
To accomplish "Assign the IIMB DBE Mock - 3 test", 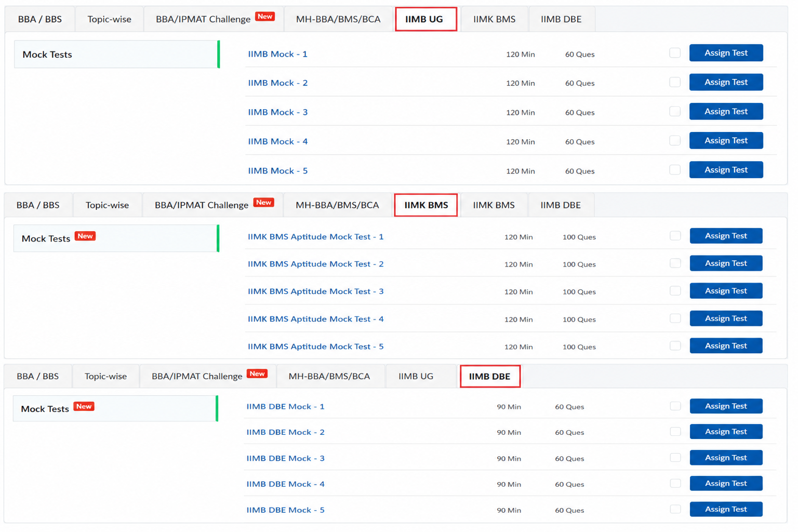I will [x=726, y=458].
